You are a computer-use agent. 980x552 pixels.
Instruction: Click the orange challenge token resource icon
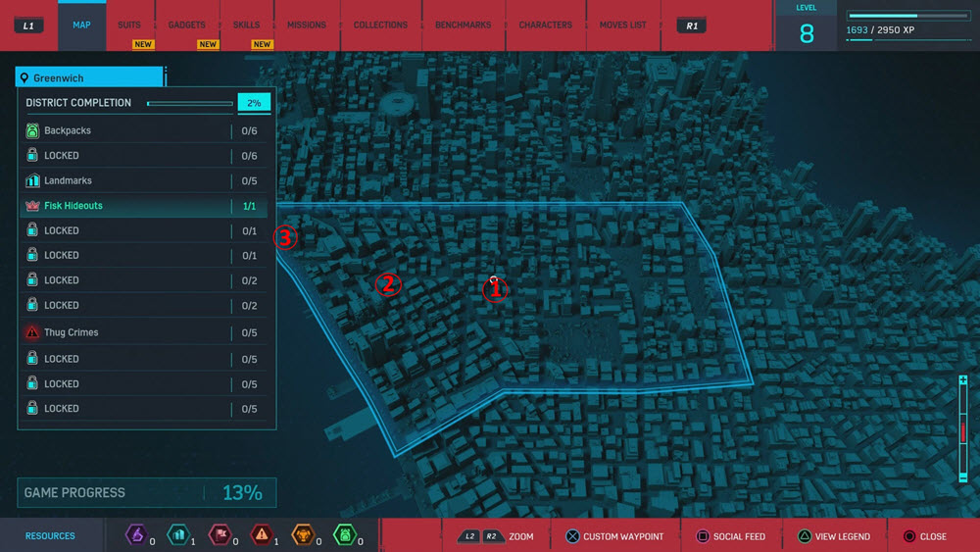pos(303,535)
